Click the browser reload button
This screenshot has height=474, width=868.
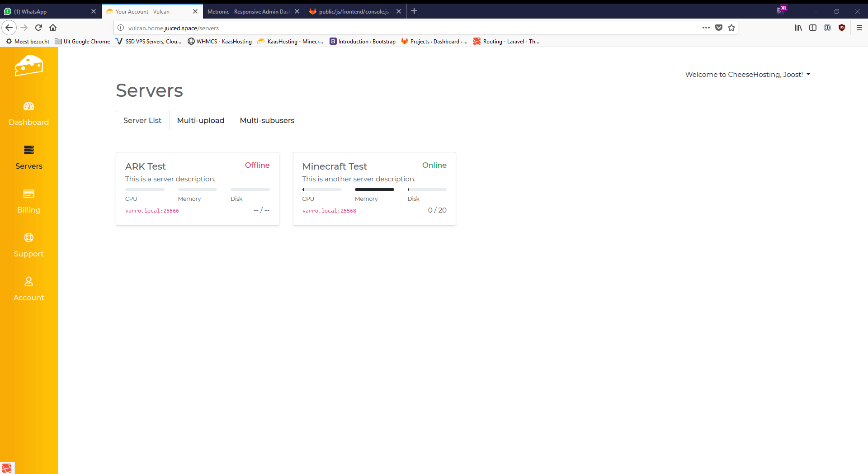[x=38, y=28]
